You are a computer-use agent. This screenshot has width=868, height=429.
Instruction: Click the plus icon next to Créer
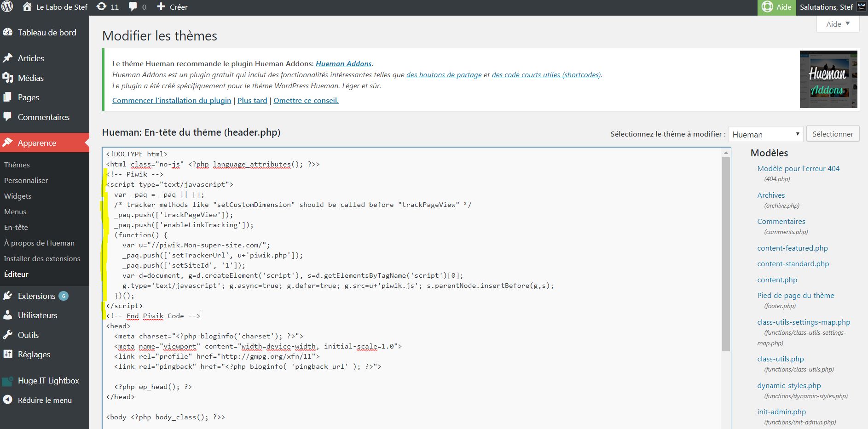pos(161,7)
